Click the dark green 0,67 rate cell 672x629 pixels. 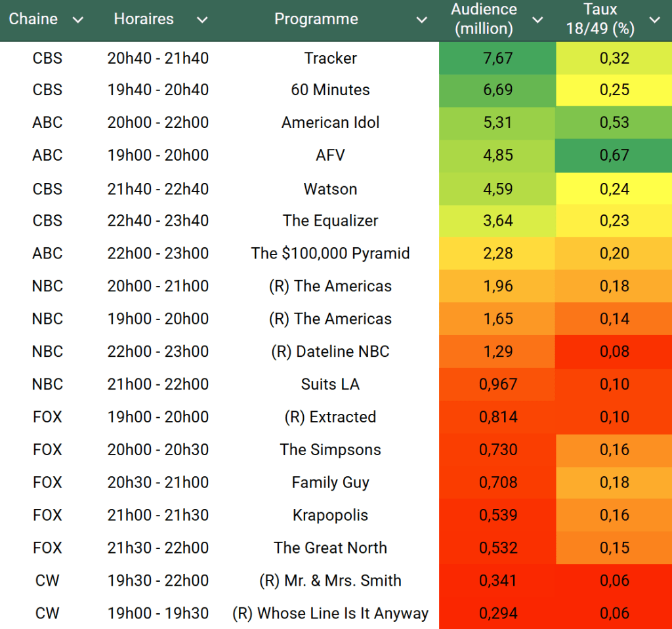(x=614, y=155)
